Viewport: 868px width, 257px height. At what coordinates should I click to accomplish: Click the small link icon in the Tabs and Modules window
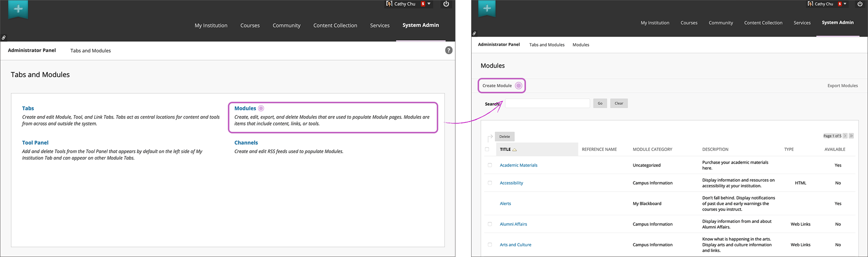click(x=4, y=37)
